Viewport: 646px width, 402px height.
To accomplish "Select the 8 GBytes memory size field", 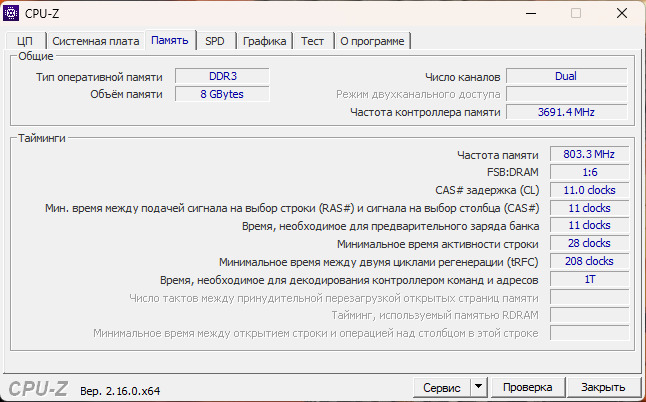I will [221, 94].
